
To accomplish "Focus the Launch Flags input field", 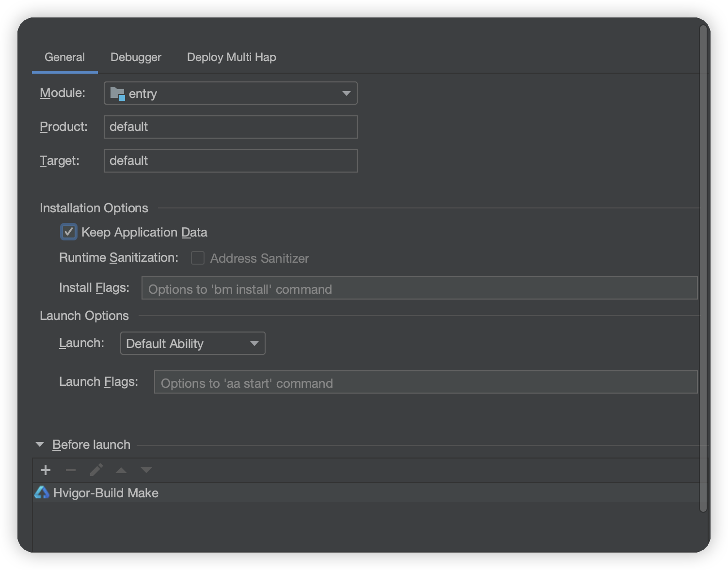I will click(426, 382).
